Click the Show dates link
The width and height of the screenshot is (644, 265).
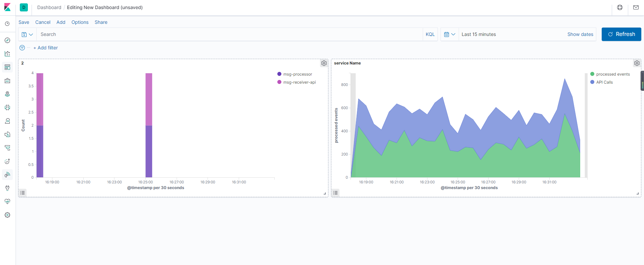580,34
